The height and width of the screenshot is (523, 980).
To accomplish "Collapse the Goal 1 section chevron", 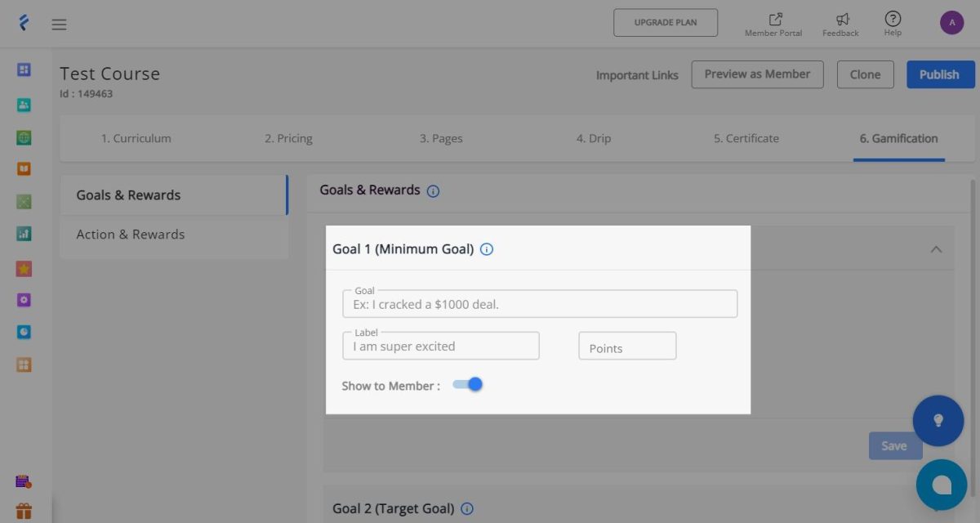I will pos(936,249).
